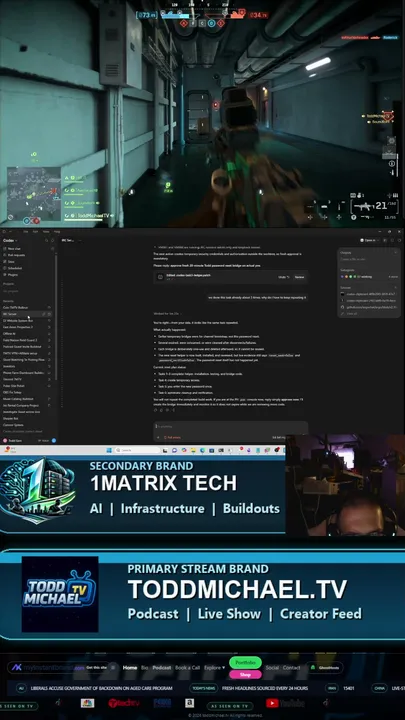Screen dimensions: 405x720
Task: Open the Help menu in Codex
Action: coord(56,231)
